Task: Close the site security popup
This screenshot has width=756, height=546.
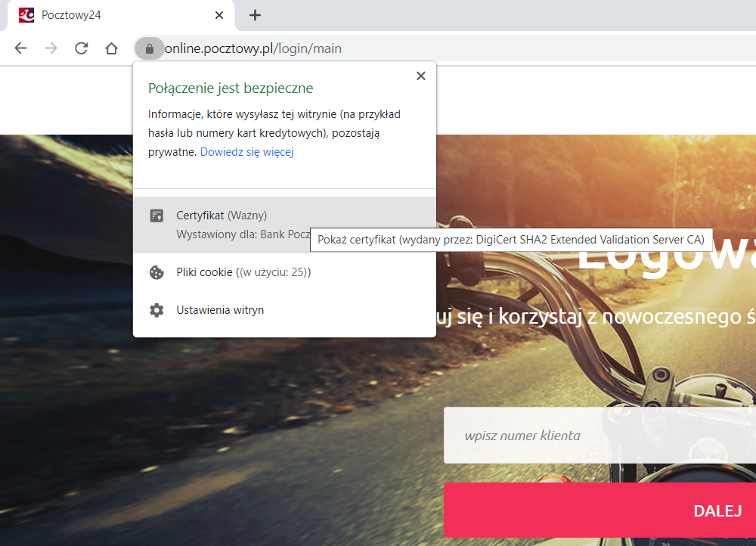Action: pos(421,76)
